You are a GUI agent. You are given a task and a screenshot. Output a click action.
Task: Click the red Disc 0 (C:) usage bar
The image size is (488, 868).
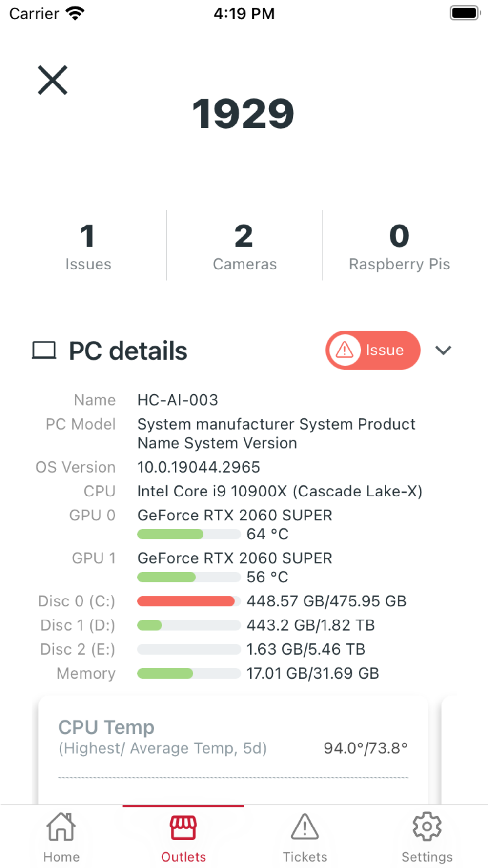[189, 601]
